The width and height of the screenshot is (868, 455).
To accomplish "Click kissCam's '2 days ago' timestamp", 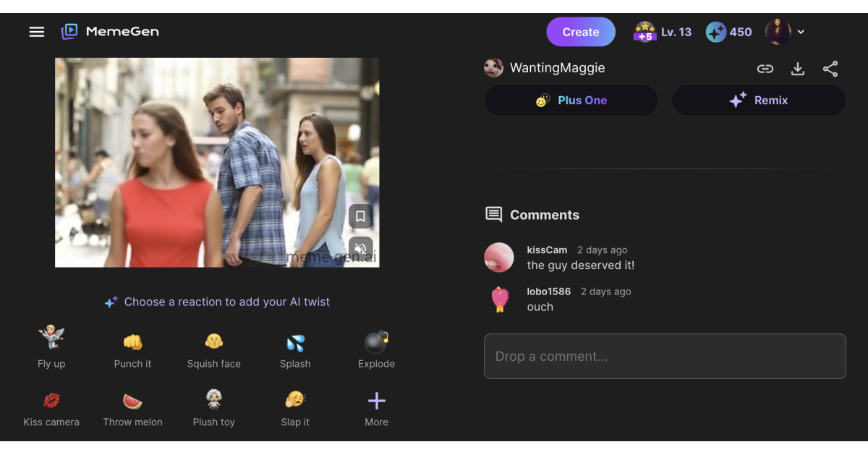I will tap(603, 250).
